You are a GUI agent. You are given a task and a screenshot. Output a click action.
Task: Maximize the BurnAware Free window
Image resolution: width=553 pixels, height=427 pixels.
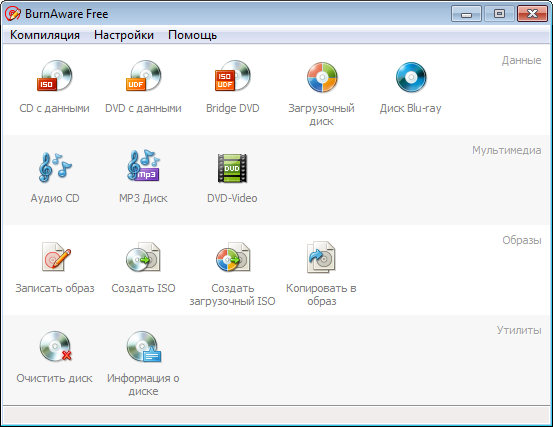pyautogui.click(x=499, y=14)
